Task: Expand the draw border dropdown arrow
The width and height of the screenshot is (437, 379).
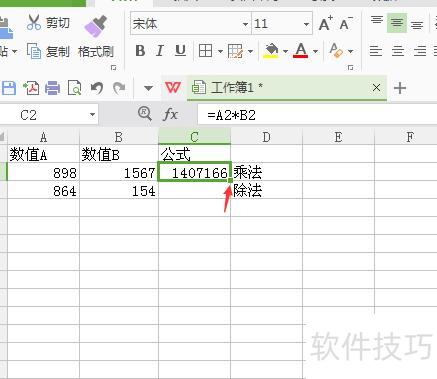Action: pyautogui.click(x=250, y=51)
